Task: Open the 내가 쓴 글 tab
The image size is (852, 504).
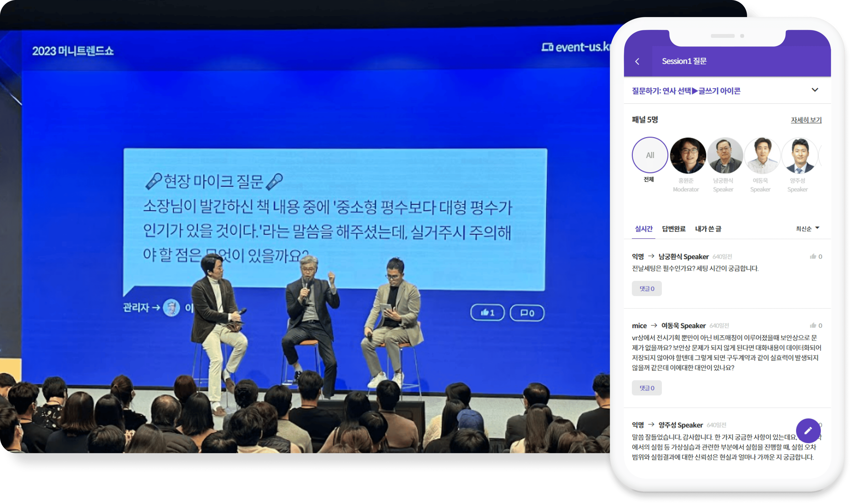Action: pos(708,229)
